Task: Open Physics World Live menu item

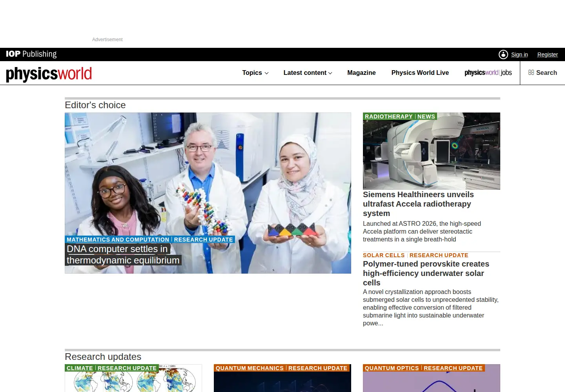Action: coord(420,73)
